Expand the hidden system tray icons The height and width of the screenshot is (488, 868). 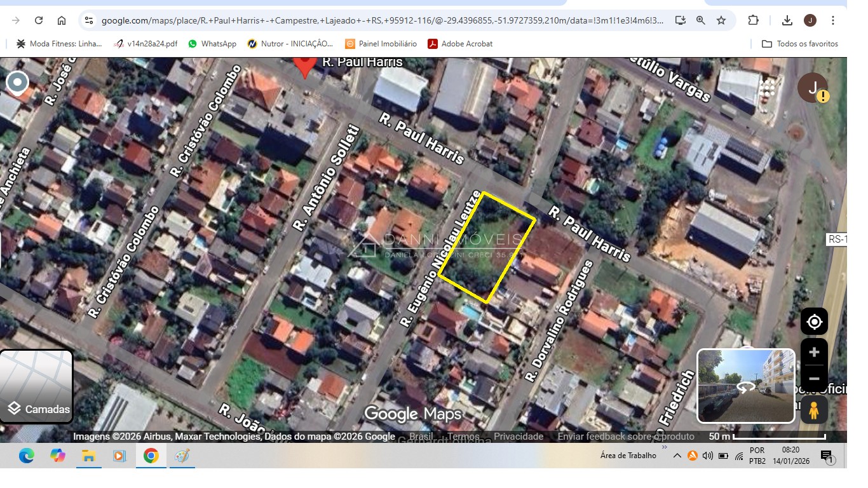coord(677,456)
